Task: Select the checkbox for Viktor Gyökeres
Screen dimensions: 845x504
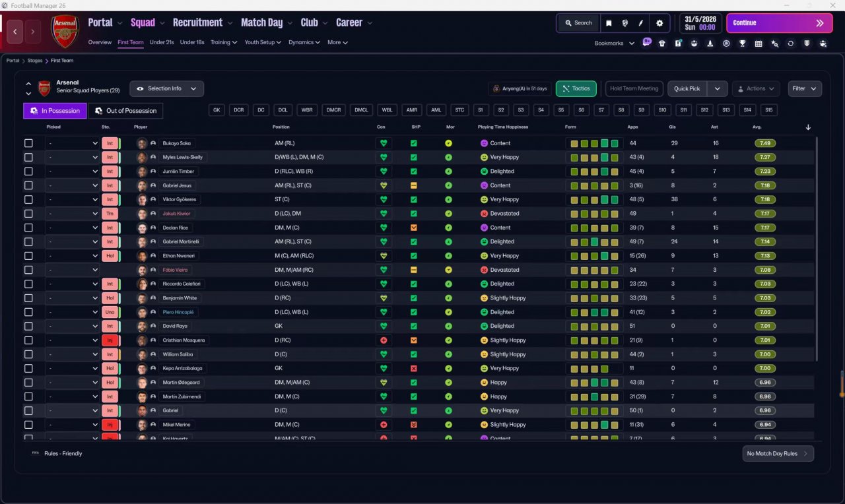Action: pyautogui.click(x=28, y=199)
